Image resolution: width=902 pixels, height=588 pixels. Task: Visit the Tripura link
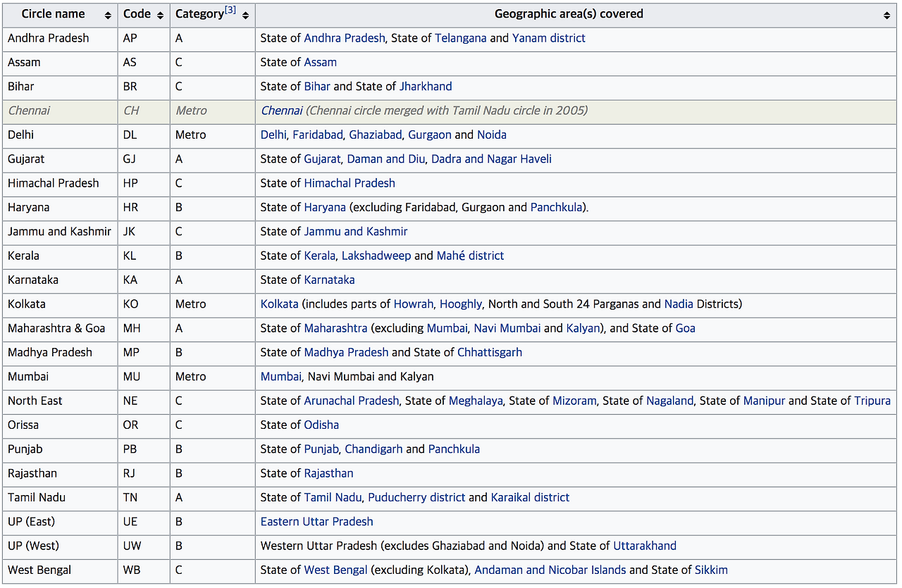point(872,401)
